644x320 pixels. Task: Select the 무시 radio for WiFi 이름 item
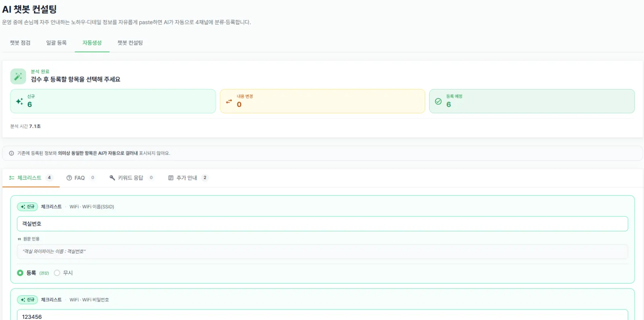pos(57,273)
